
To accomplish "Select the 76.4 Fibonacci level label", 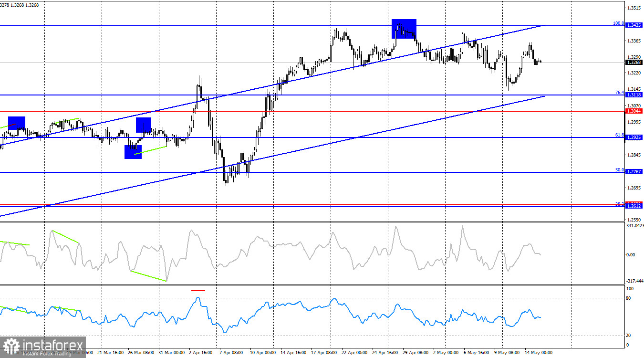I will tap(620, 93).
